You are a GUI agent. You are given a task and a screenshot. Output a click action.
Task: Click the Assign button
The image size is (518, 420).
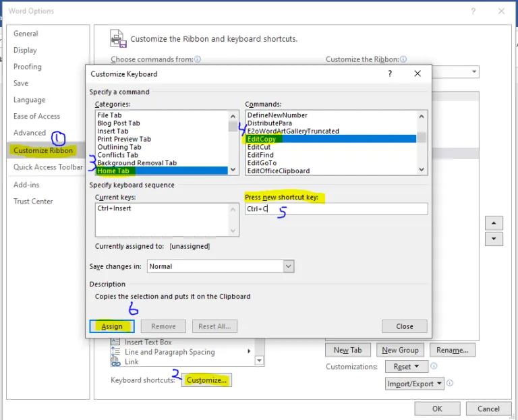click(112, 326)
